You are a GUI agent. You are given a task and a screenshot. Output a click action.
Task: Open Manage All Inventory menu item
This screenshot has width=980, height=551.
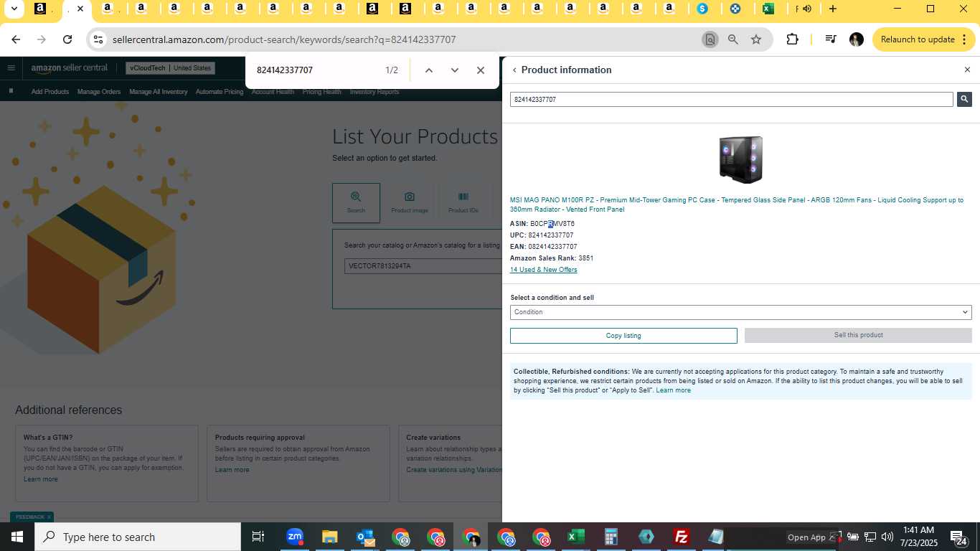pos(159,92)
